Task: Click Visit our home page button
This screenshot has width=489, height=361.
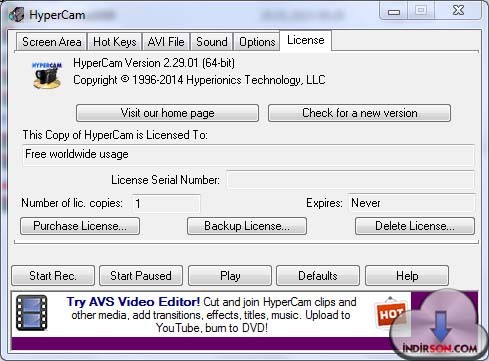Action: (x=167, y=113)
